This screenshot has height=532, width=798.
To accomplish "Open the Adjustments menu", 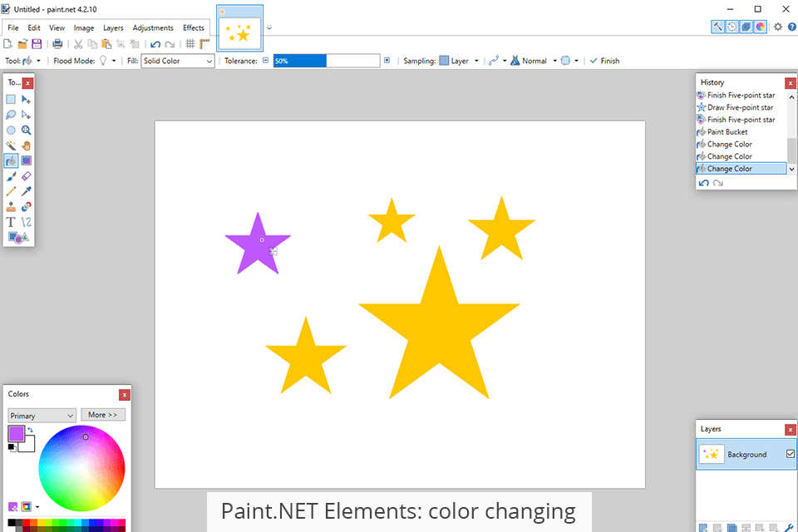I will tap(153, 28).
